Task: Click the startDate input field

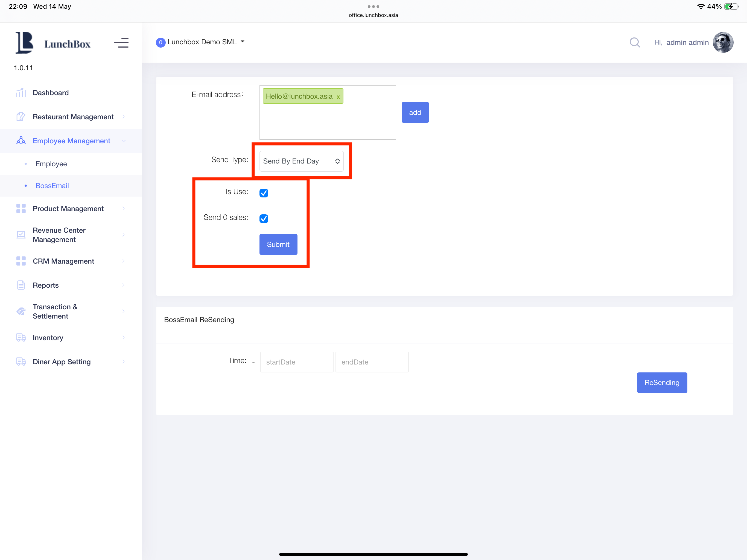Action: (296, 362)
